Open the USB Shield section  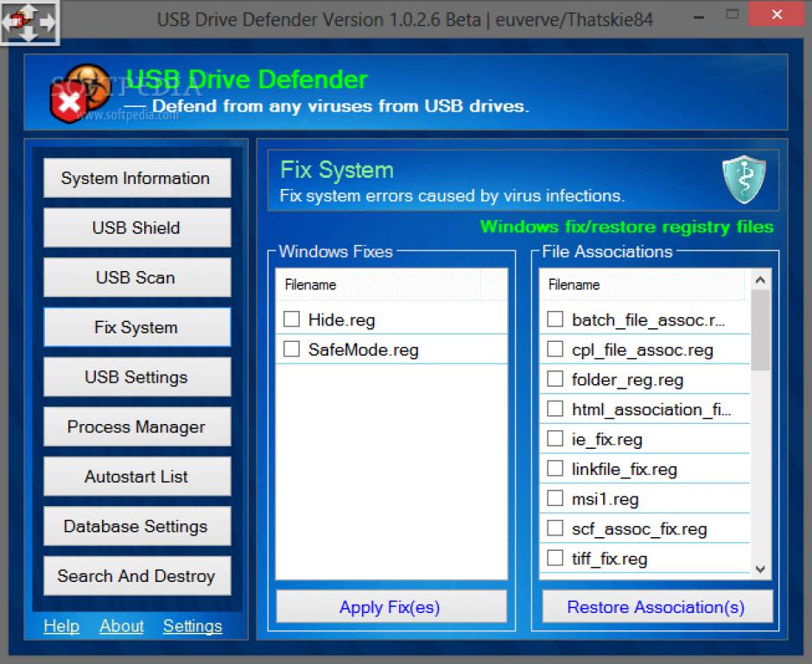click(137, 228)
